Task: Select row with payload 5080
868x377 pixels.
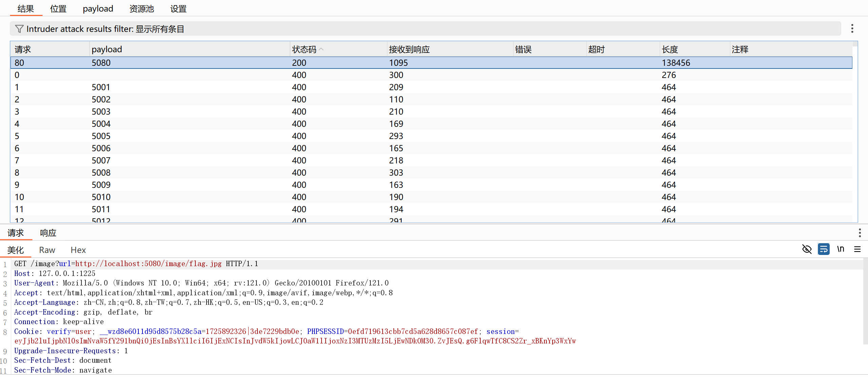Action: (x=101, y=63)
